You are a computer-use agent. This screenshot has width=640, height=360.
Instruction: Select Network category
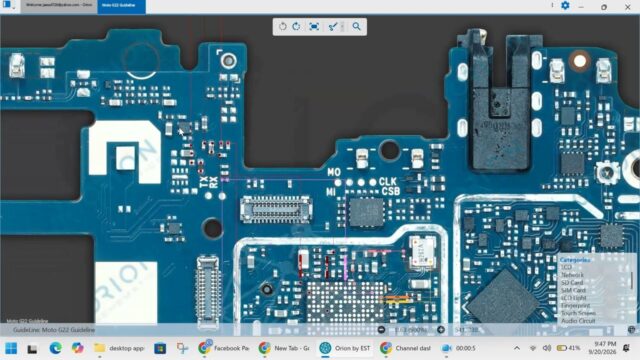[x=572, y=275]
